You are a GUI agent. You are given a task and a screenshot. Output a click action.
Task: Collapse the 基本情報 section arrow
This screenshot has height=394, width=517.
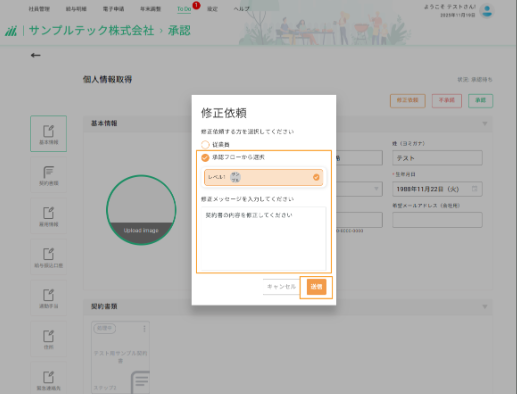485,124
